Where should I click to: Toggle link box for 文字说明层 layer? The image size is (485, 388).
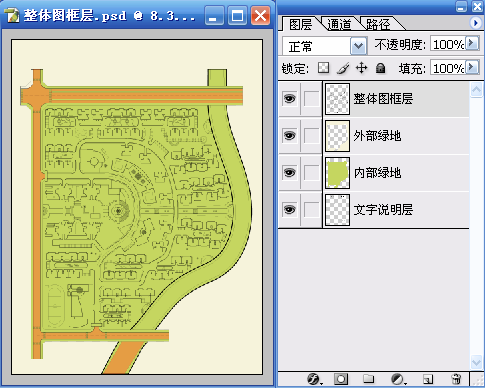(312, 210)
